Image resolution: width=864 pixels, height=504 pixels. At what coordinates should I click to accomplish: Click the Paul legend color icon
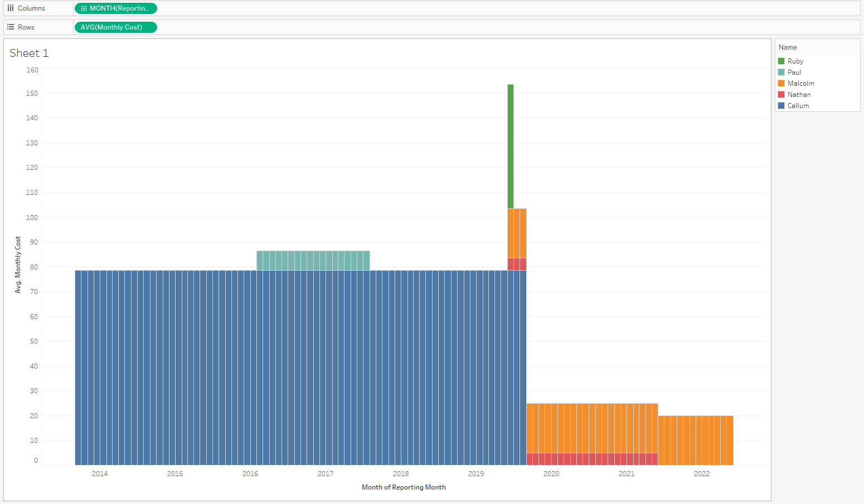(781, 72)
